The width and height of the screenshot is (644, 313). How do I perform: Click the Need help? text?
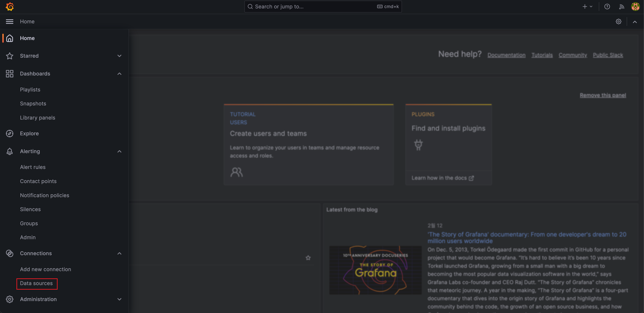(460, 54)
